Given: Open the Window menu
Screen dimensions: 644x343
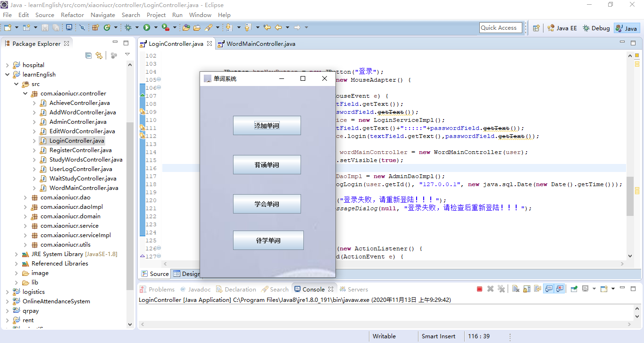Looking at the screenshot, I should pyautogui.click(x=200, y=15).
